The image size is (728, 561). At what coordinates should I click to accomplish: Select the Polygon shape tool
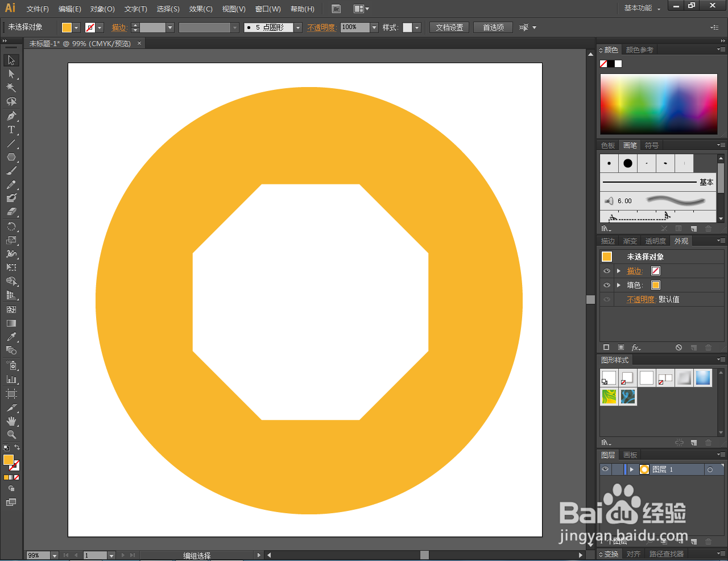tap(11, 157)
